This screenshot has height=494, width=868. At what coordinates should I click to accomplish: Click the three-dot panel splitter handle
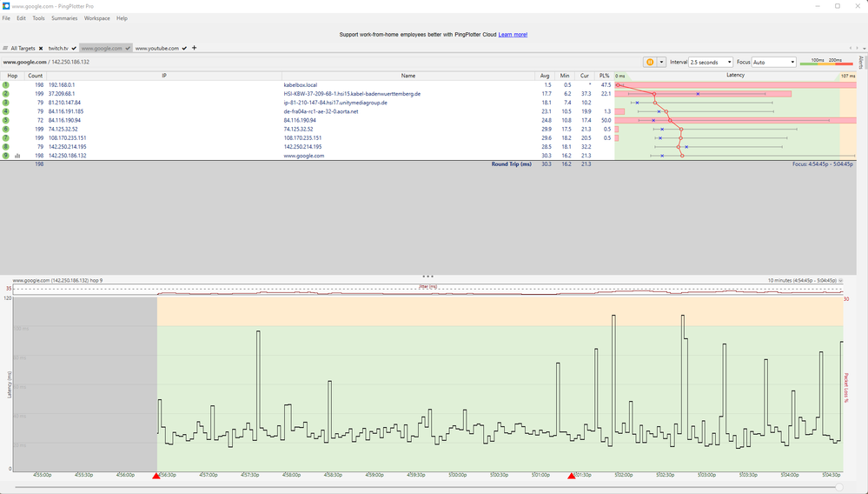[427, 276]
